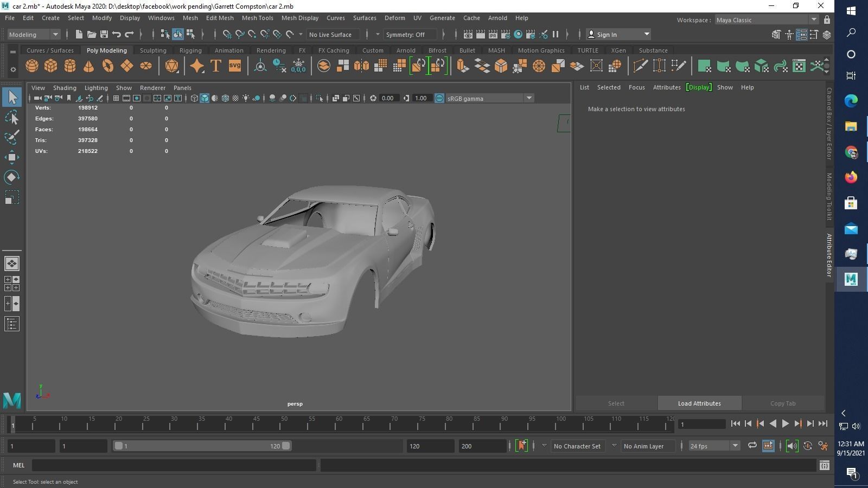
Task: Click the Copy Tab button
Action: click(x=783, y=403)
